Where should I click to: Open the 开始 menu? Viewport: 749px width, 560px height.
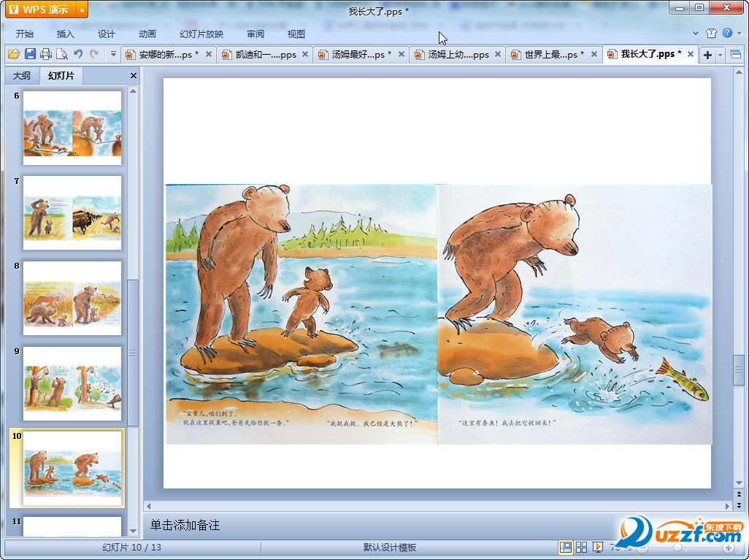pyautogui.click(x=24, y=34)
